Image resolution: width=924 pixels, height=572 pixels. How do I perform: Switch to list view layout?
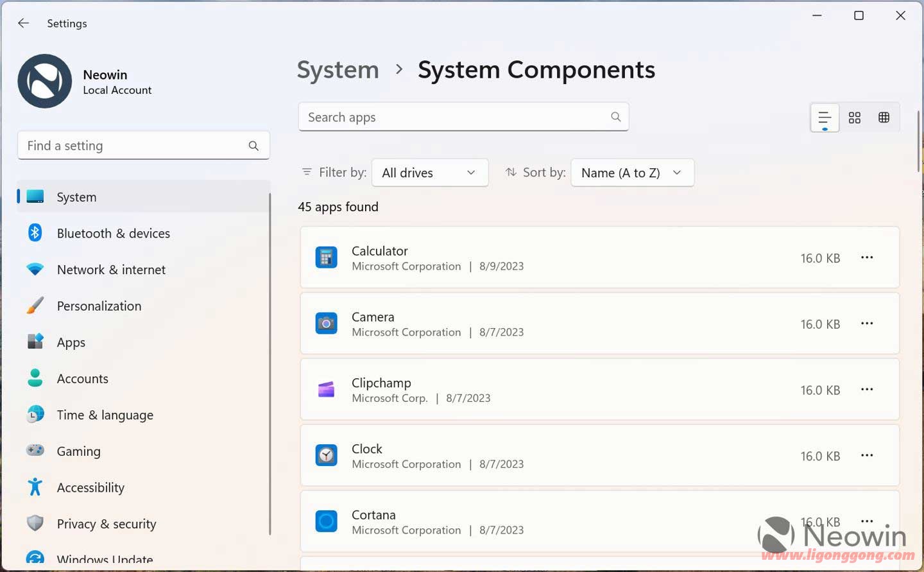click(x=825, y=117)
